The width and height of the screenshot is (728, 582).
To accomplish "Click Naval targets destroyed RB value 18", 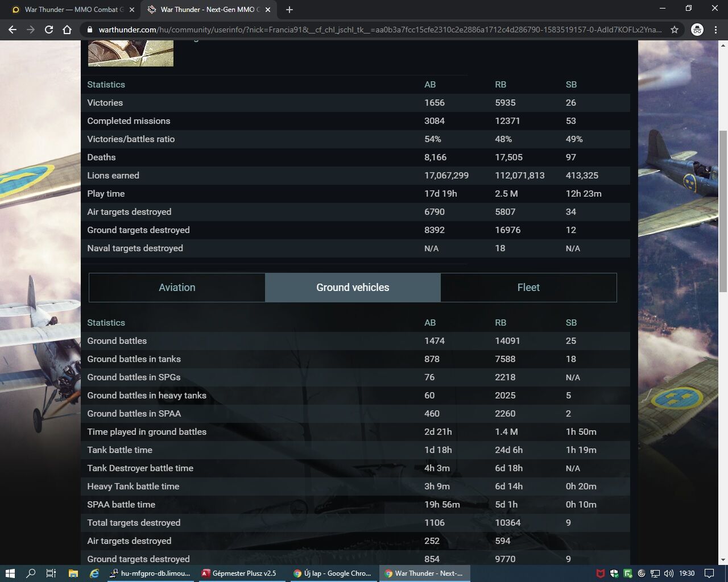I will tap(500, 248).
